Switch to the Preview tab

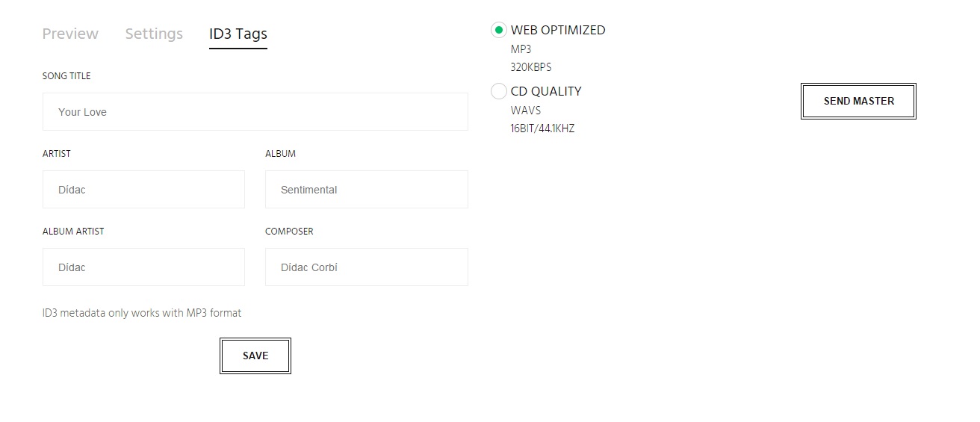coord(70,34)
